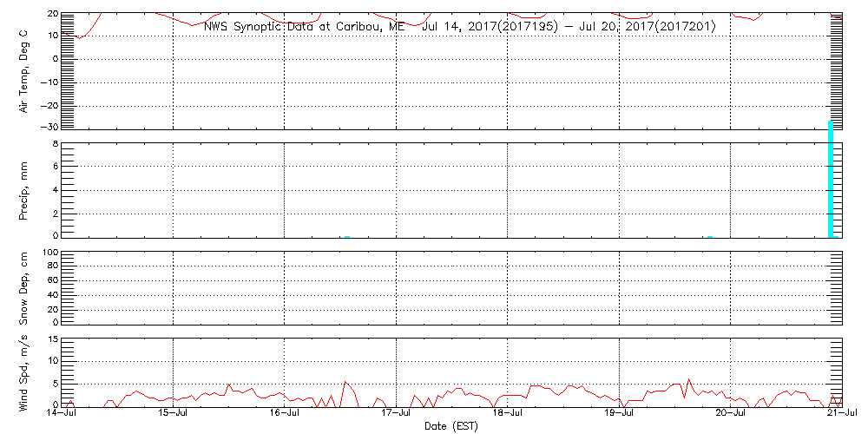Viewport: 868px width, 434px height.
Task: Click the 19-Jul date tick label
Action: point(618,414)
